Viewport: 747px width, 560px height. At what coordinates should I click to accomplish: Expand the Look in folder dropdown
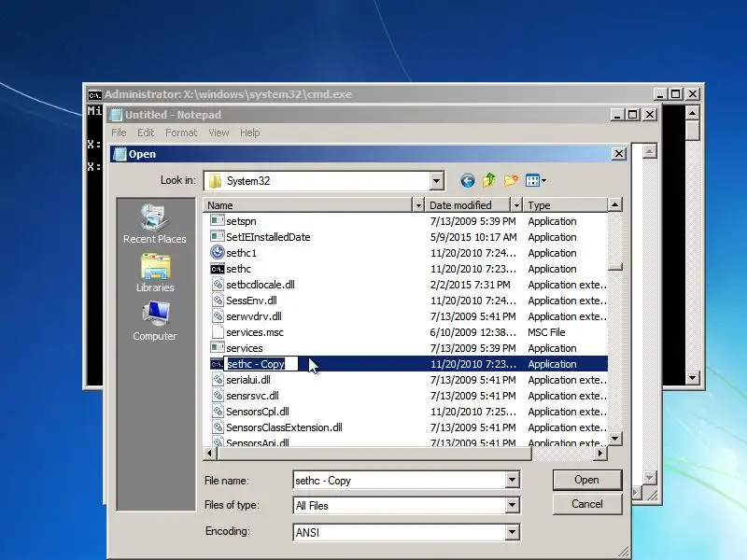coord(436,181)
